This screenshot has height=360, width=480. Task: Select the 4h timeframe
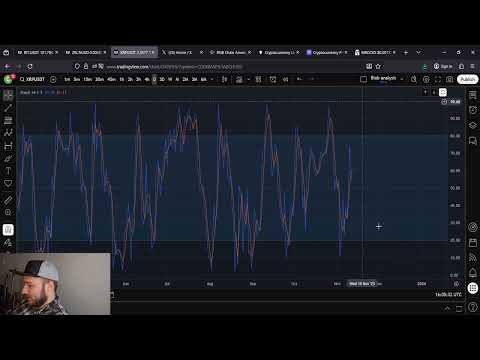point(147,79)
